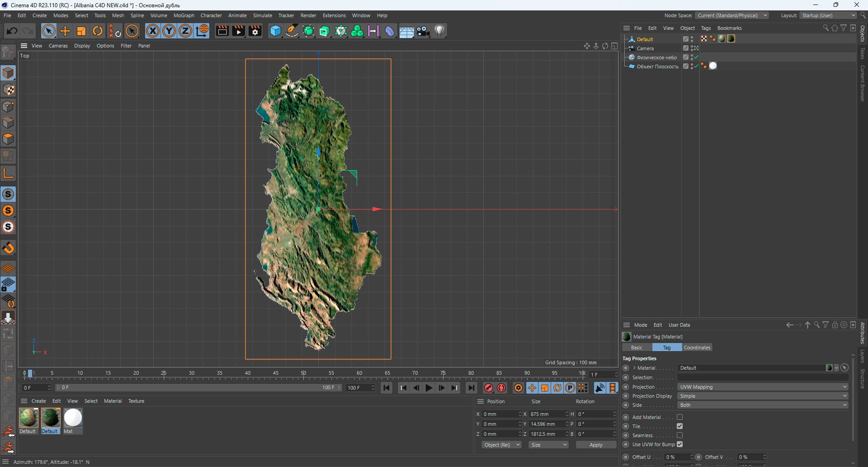Add a Cube primitive object
The width and height of the screenshot is (868, 467).
[x=275, y=31]
